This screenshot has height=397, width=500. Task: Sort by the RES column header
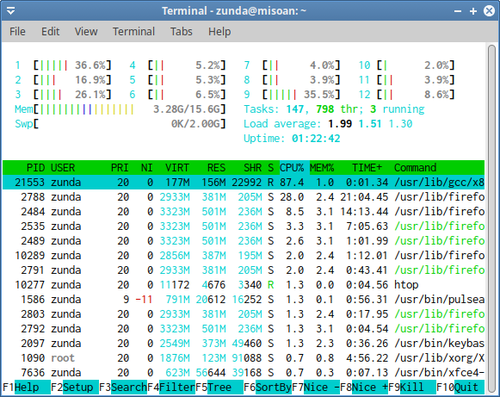[x=216, y=168]
